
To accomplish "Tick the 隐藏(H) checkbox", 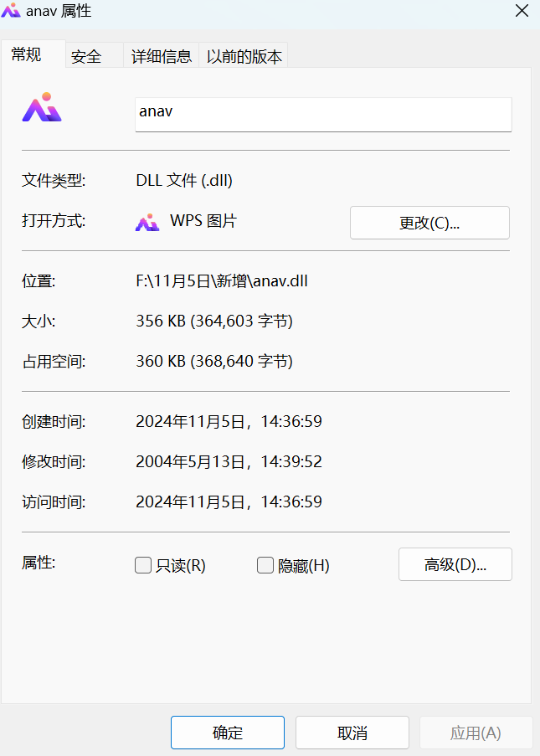I will pyautogui.click(x=265, y=565).
